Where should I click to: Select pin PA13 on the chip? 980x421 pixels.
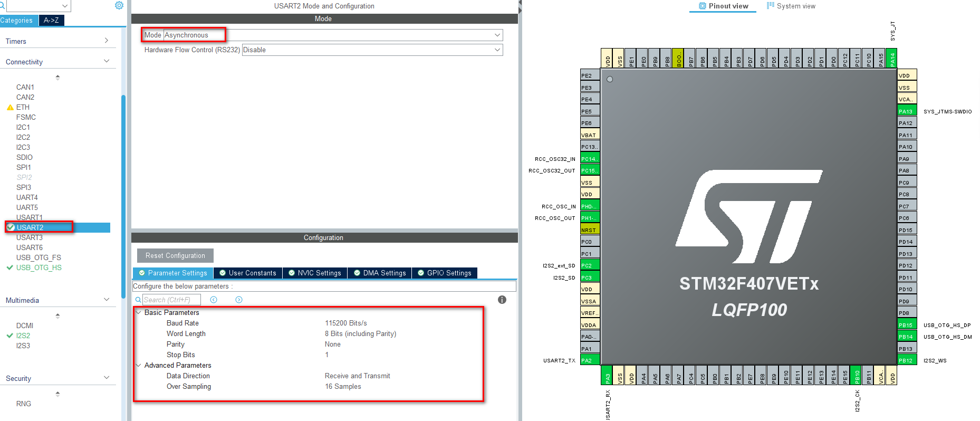point(907,111)
